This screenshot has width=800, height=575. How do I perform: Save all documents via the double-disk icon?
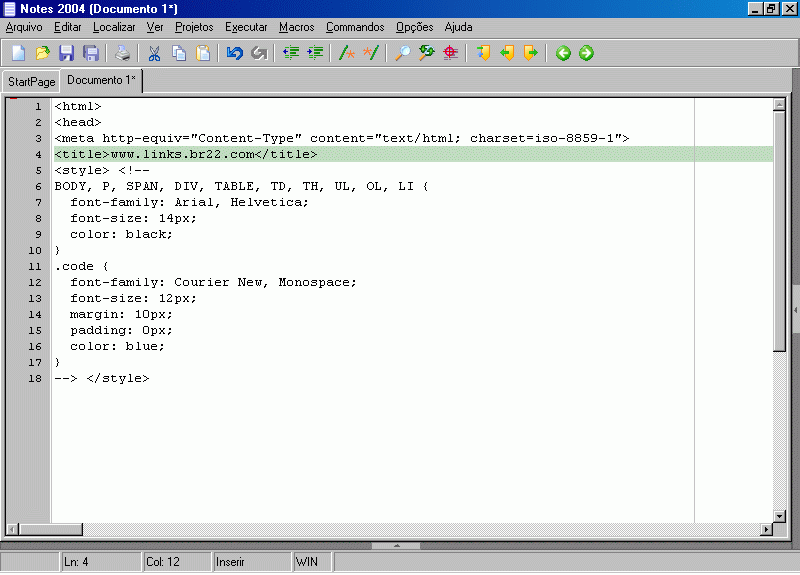(91, 53)
